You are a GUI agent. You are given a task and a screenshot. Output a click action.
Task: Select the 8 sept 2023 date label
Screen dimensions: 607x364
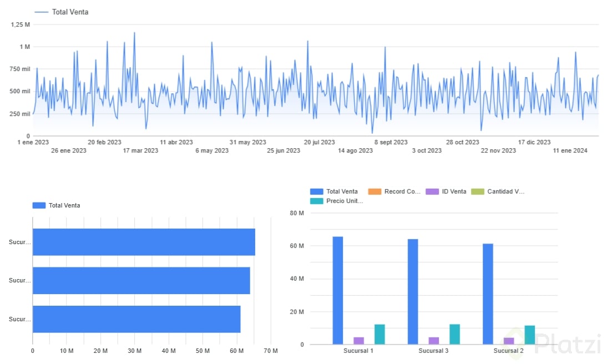tap(391, 142)
